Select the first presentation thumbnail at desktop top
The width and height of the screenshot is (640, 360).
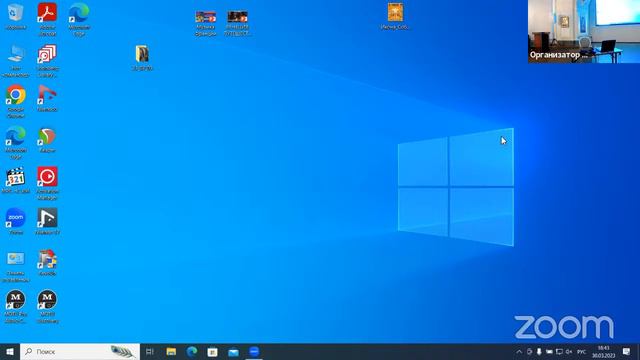click(205, 18)
